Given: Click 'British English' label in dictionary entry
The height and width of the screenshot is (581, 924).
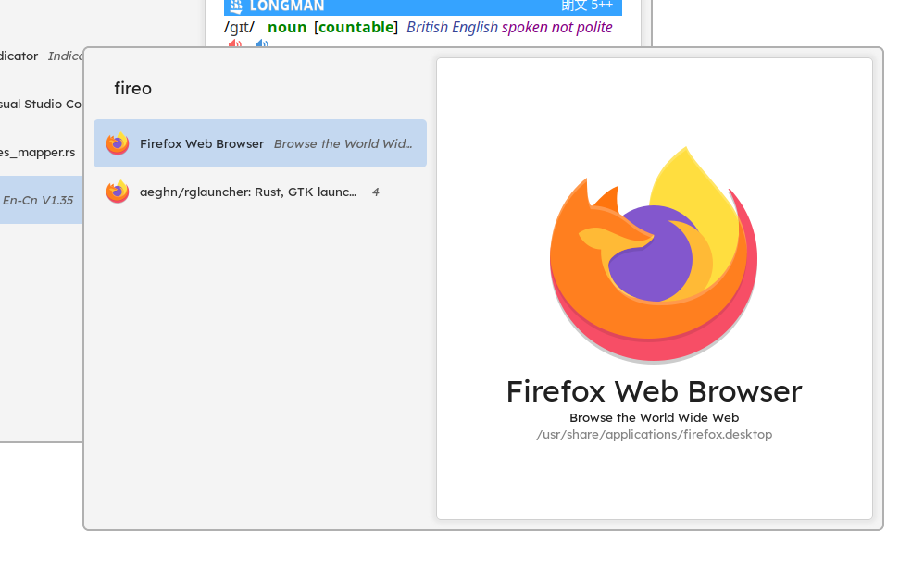Looking at the screenshot, I should pos(452,27).
